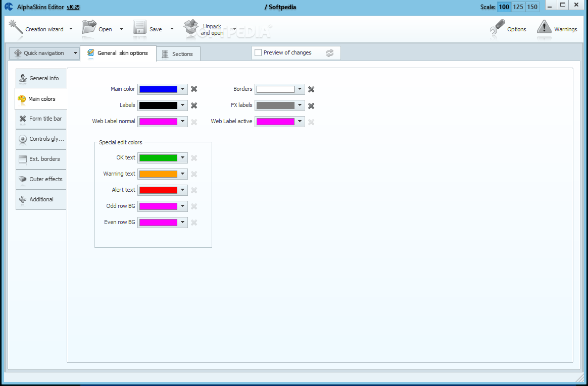Expand the Open button dropdown arrow
This screenshot has height=386, width=588.
121,29
